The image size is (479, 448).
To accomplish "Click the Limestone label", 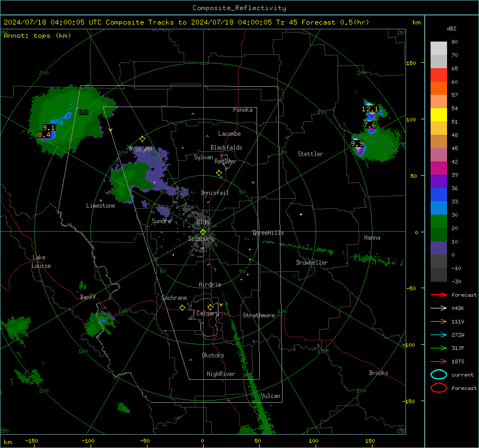I will click(101, 206).
